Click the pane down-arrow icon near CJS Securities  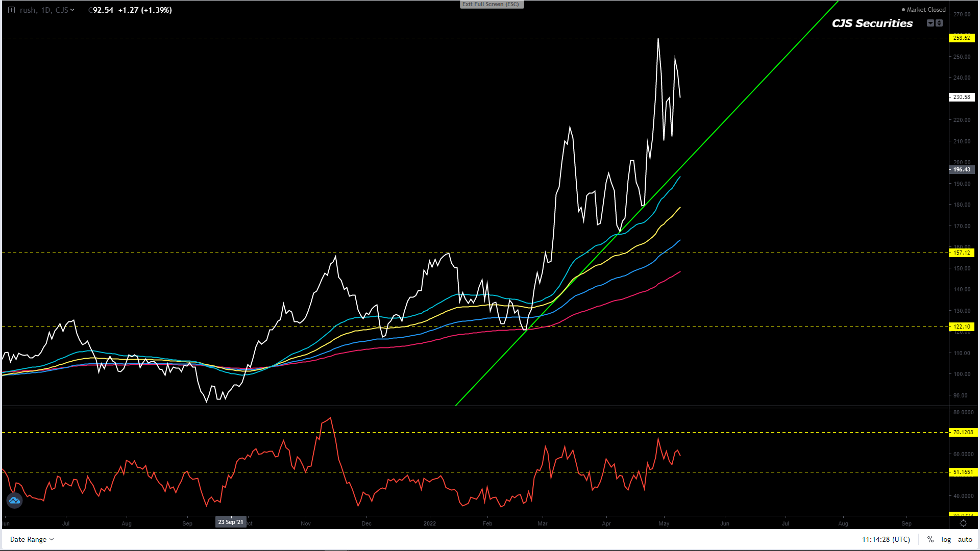[930, 23]
